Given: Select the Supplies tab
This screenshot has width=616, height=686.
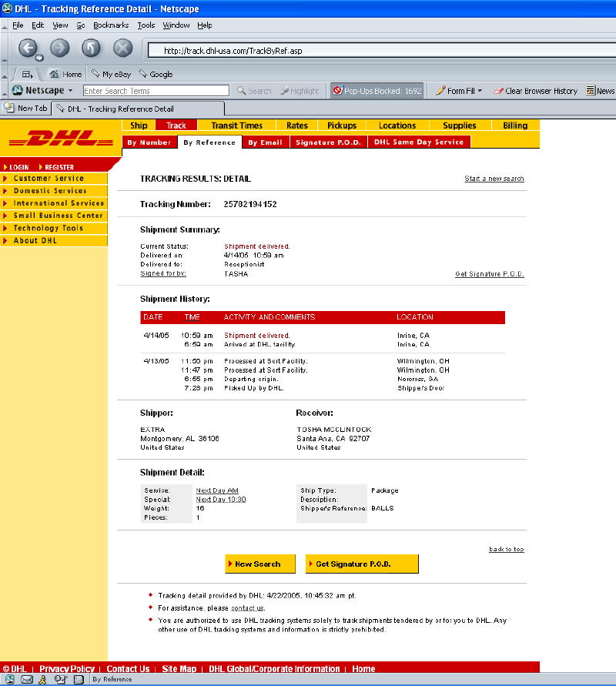Looking at the screenshot, I should [460, 125].
